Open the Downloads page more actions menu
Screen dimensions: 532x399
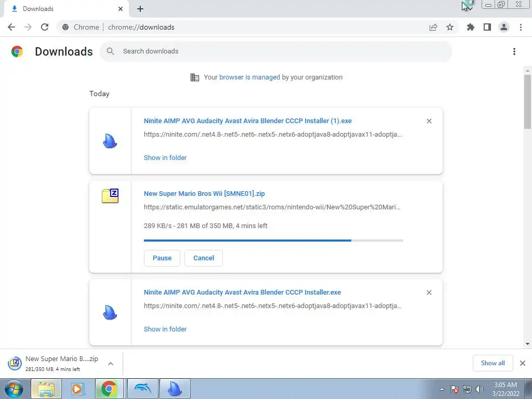click(514, 51)
